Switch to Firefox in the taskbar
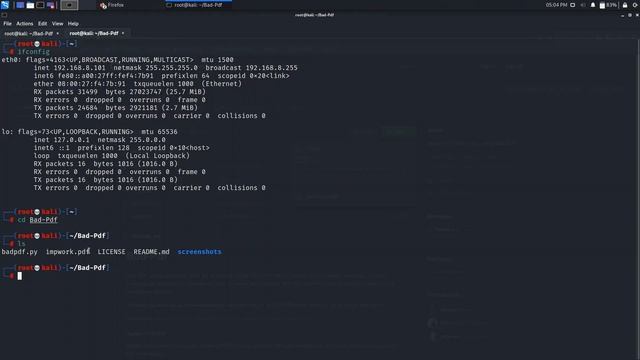This screenshot has width=640, height=360. pos(112,5)
